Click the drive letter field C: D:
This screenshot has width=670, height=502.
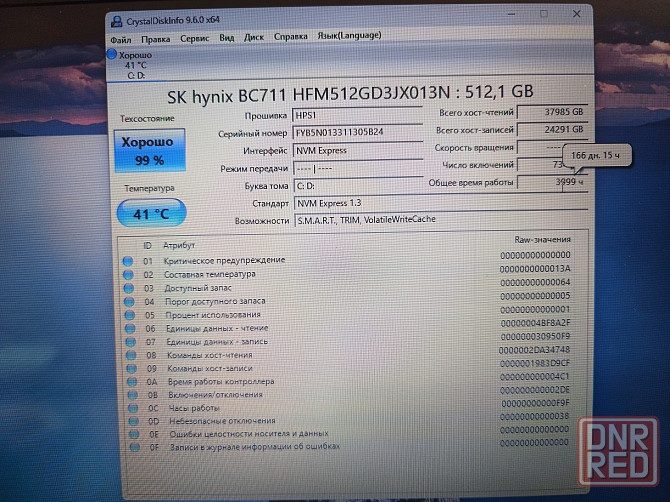click(358, 186)
